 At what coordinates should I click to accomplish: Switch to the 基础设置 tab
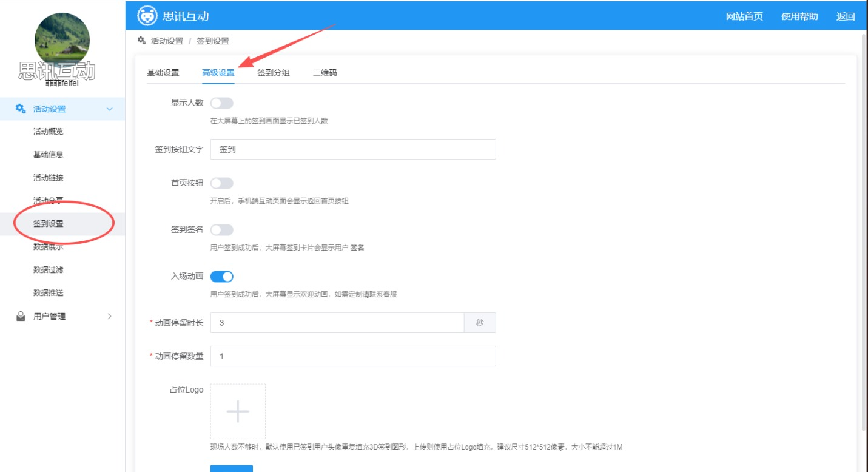(163, 73)
